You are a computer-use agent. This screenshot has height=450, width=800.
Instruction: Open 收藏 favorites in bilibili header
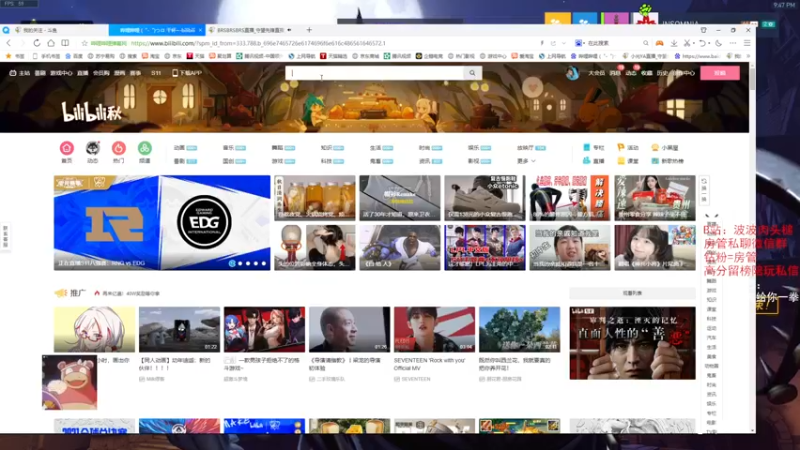647,73
